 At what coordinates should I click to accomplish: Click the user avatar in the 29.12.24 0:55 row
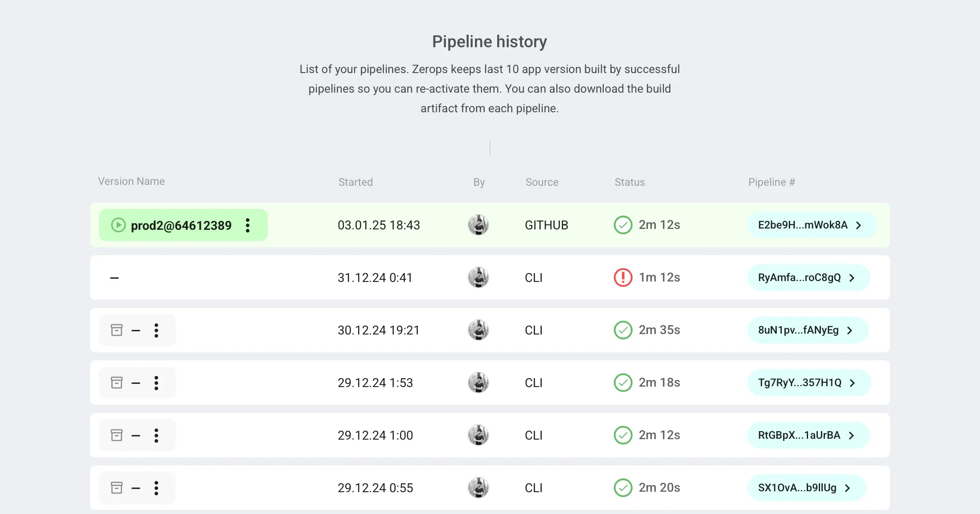click(478, 488)
